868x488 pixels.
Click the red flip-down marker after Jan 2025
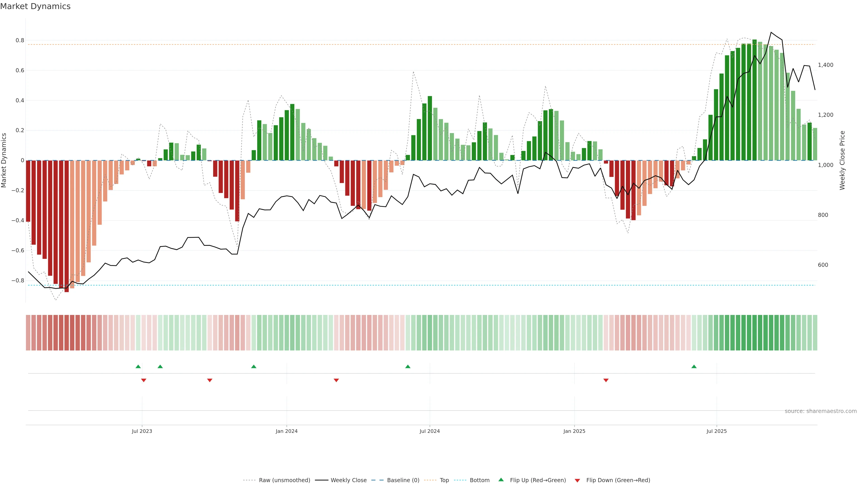tap(606, 380)
